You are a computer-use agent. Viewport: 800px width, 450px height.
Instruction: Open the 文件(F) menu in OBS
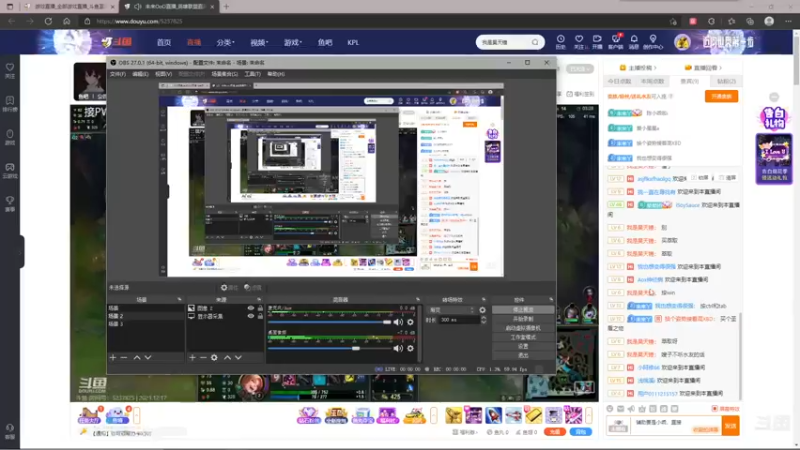pyautogui.click(x=118, y=74)
